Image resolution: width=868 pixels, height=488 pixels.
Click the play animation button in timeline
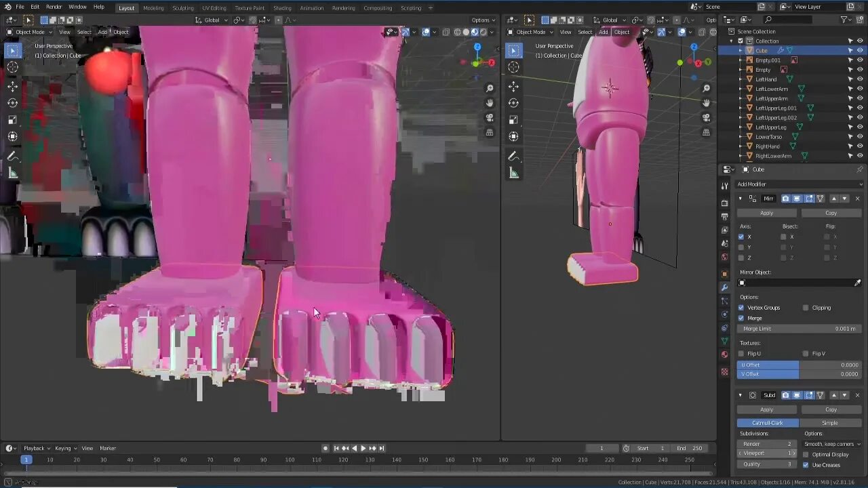[x=363, y=448]
